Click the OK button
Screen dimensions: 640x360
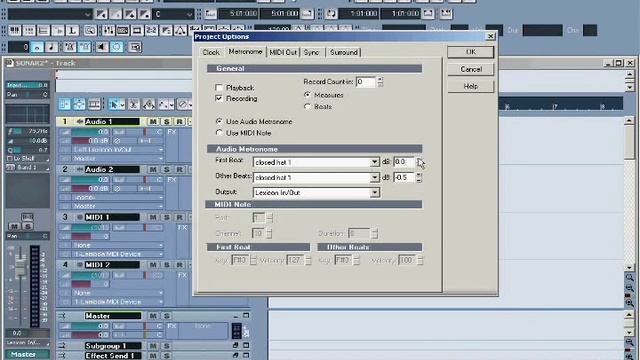click(x=471, y=52)
